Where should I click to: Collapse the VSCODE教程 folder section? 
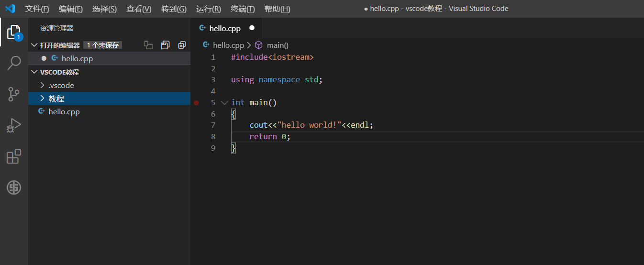click(34, 72)
